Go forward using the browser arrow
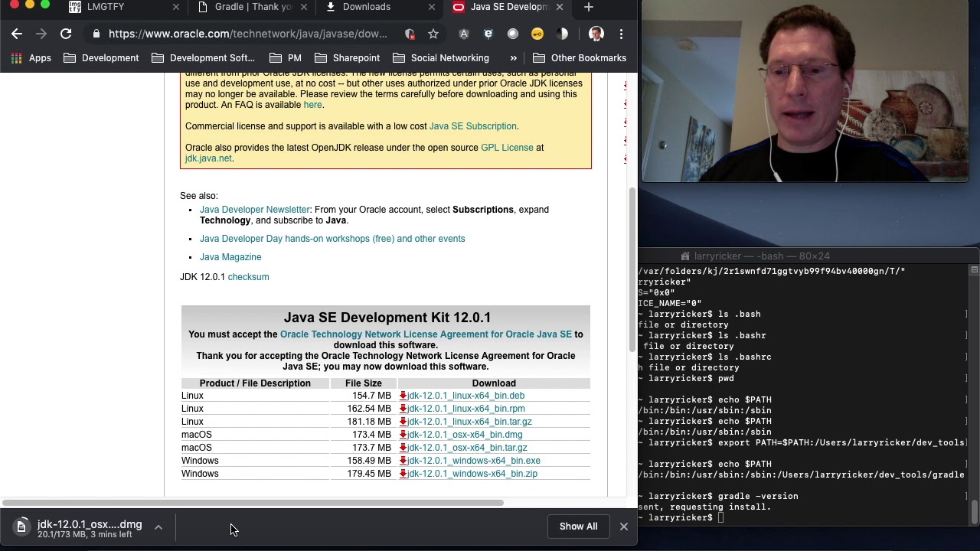 41,34
